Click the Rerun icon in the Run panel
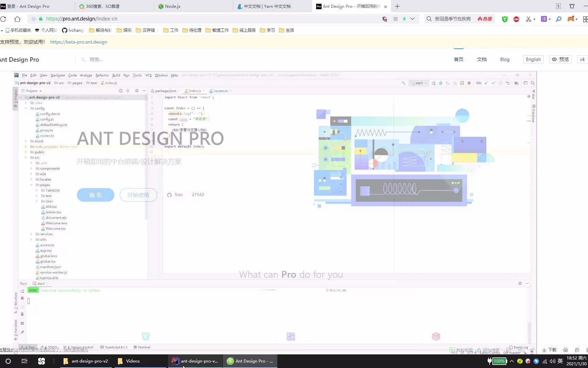The height and width of the screenshot is (368, 588). 22,291
